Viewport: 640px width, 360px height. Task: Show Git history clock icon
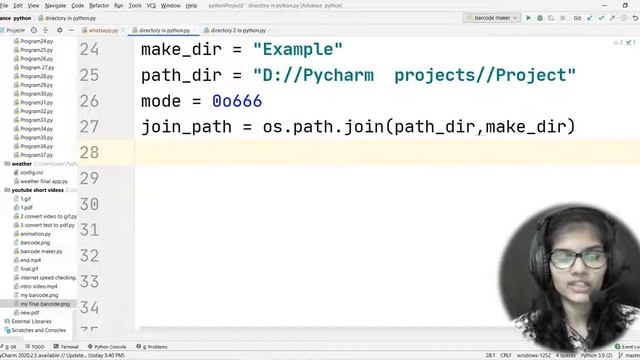624,18
